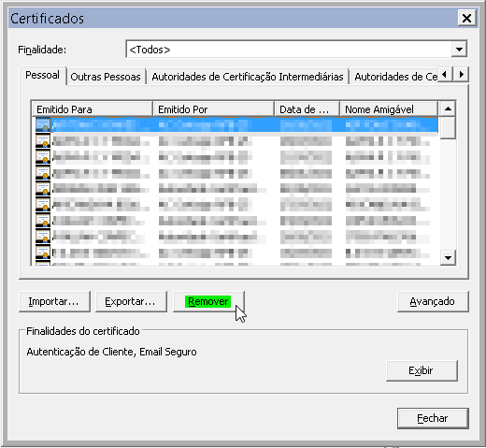Click Fechar to close the dialog
Viewport: 486px width, 448px height.
click(433, 418)
